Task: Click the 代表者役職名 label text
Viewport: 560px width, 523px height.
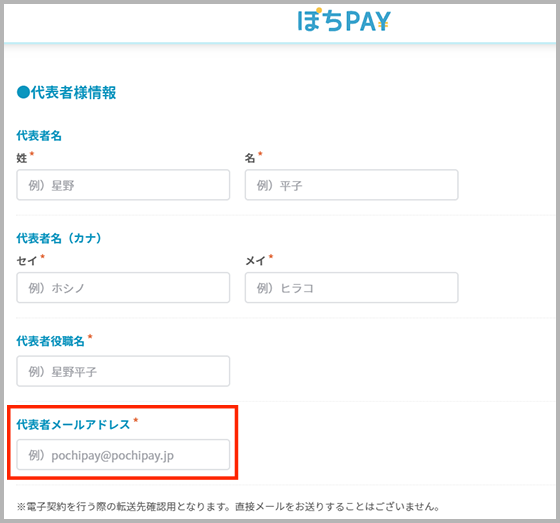Action: tap(50, 341)
